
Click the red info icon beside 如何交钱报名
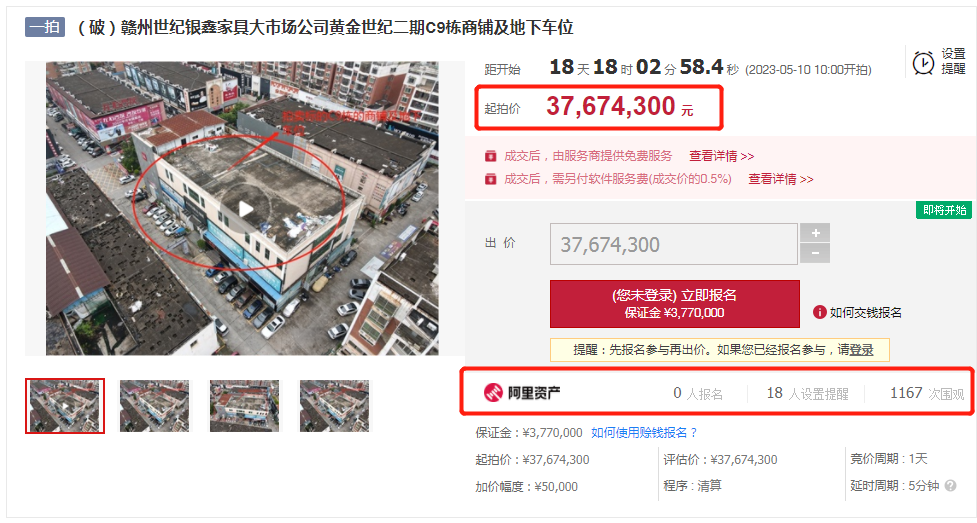[819, 312]
